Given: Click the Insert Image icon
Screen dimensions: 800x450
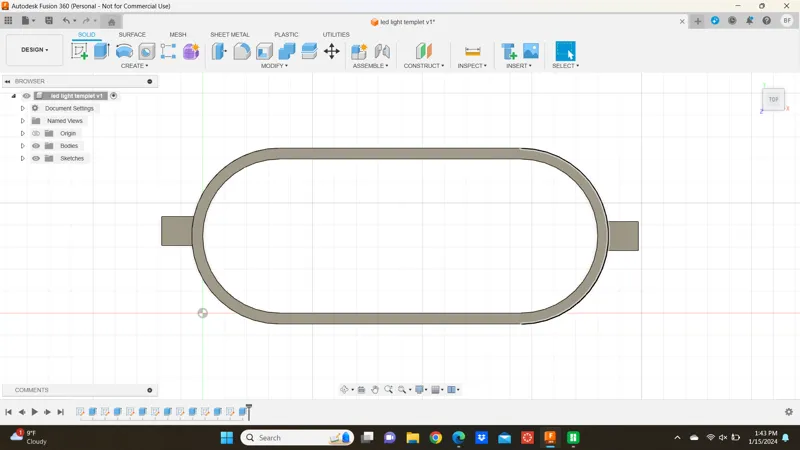Looking at the screenshot, I should 531,51.
